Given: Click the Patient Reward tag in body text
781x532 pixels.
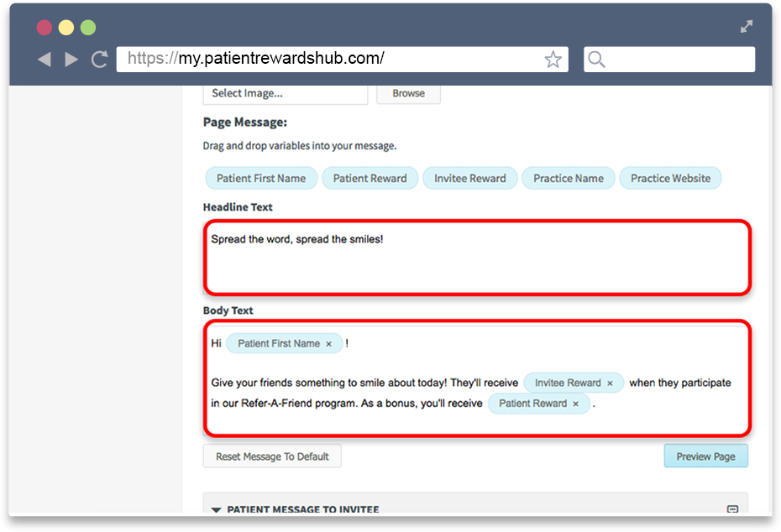Looking at the screenshot, I should [x=539, y=403].
